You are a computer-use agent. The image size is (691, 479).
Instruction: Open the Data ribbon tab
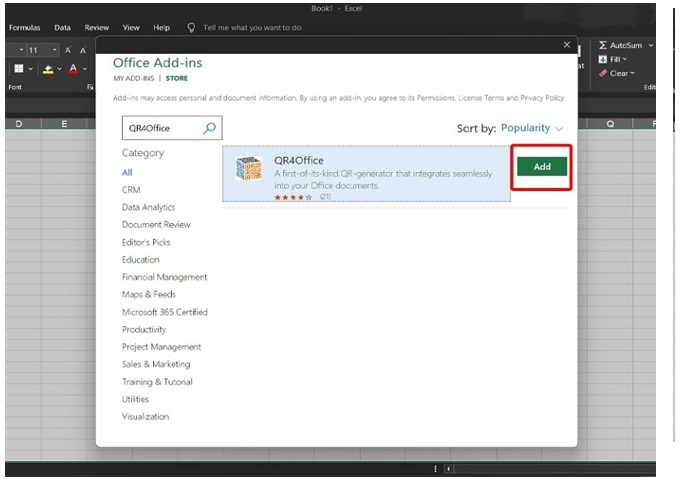62,27
